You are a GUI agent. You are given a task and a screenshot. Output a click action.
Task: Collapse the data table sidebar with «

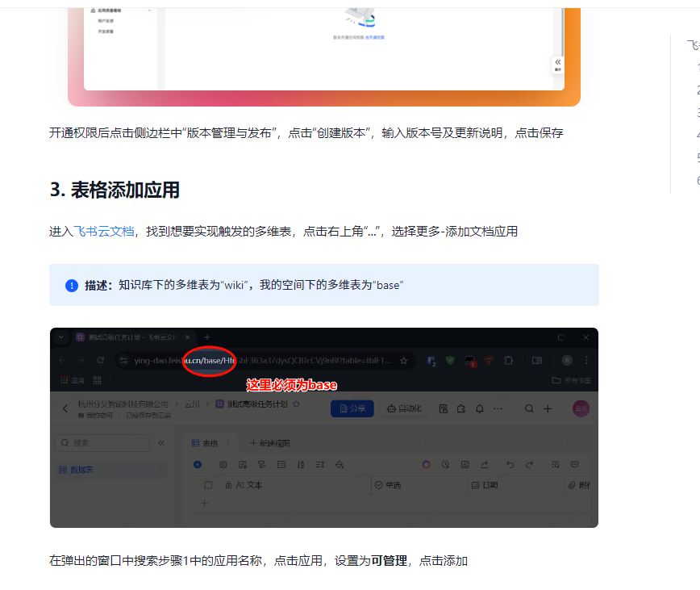161,443
